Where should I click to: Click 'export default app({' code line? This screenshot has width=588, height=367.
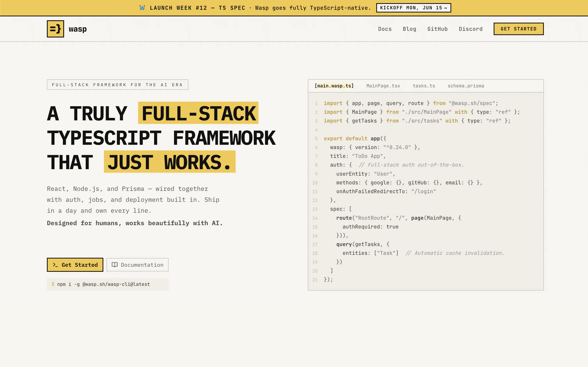[355, 139]
